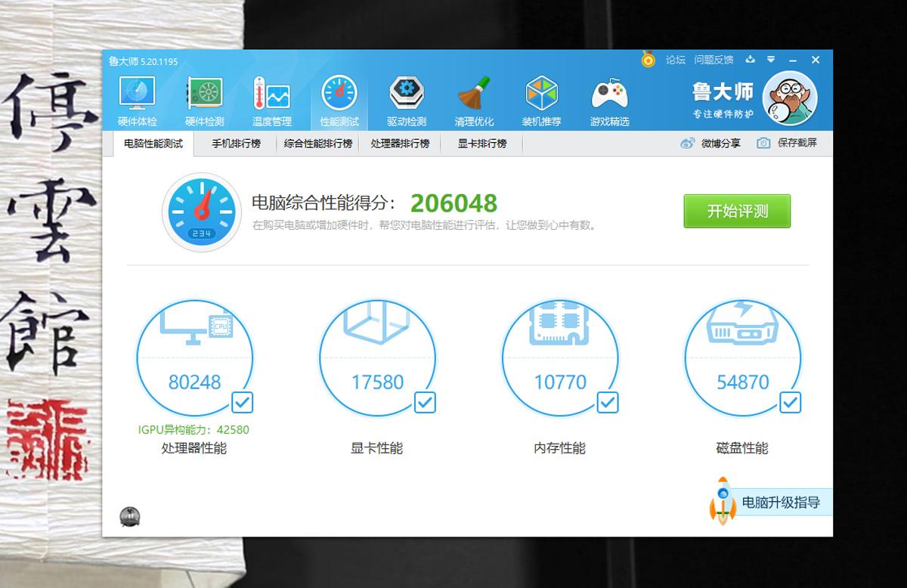Image resolution: width=907 pixels, height=588 pixels.
Task: Open the 硬件检测 hardware detection section
Action: 204,101
